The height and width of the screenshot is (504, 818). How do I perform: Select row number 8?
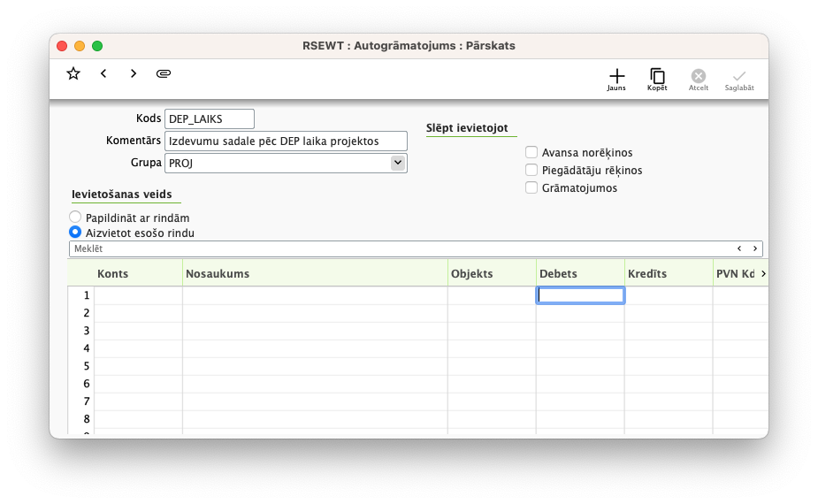pos(81,419)
